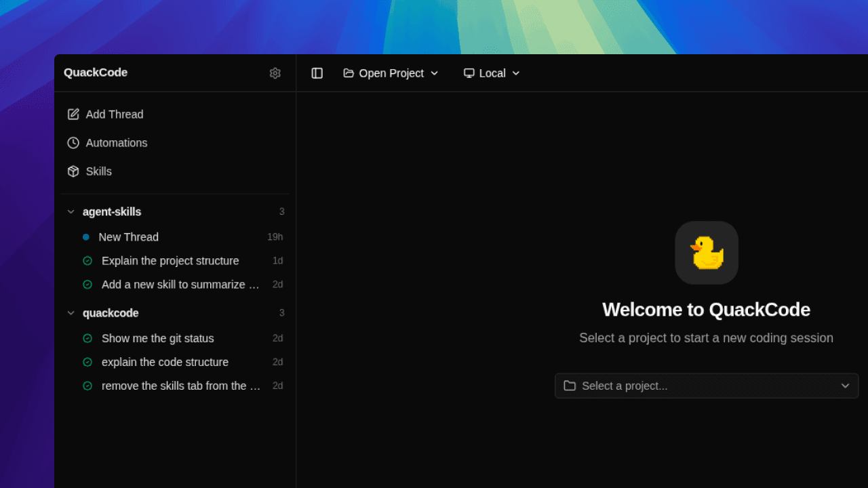Viewport: 868px width, 488px height.
Task: Click the Automations clock icon
Action: coord(73,143)
